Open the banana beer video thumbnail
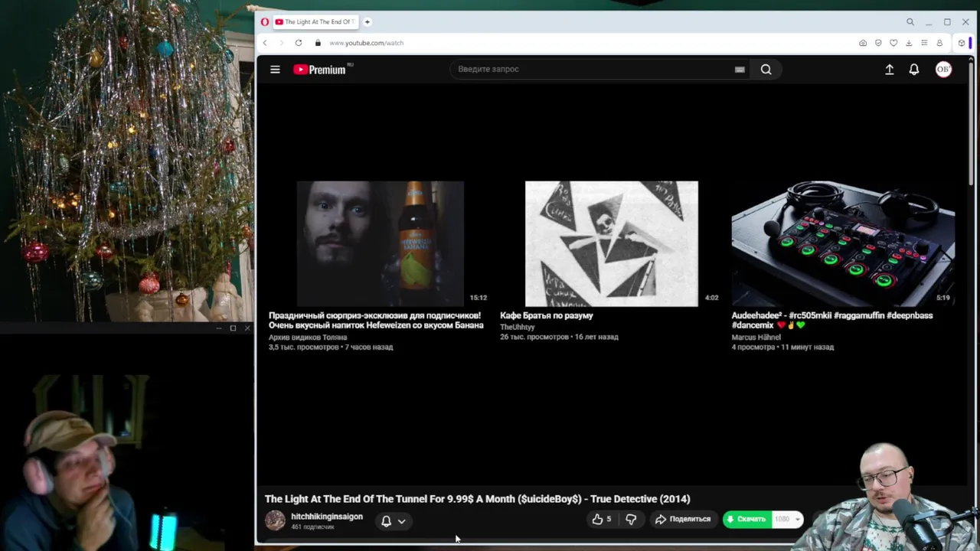Viewport: 980px width, 551px height. click(381, 243)
